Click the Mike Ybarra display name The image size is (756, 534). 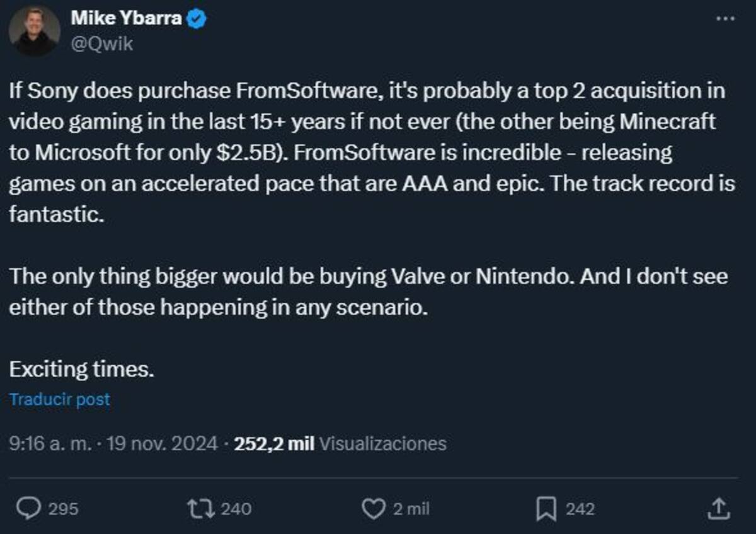[x=127, y=18]
